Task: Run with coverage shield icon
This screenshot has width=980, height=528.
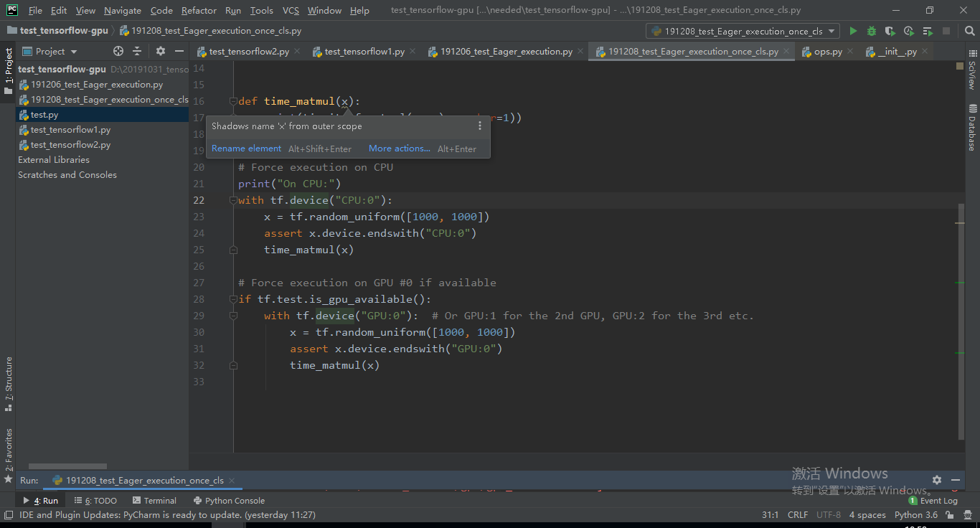Action: (x=890, y=31)
